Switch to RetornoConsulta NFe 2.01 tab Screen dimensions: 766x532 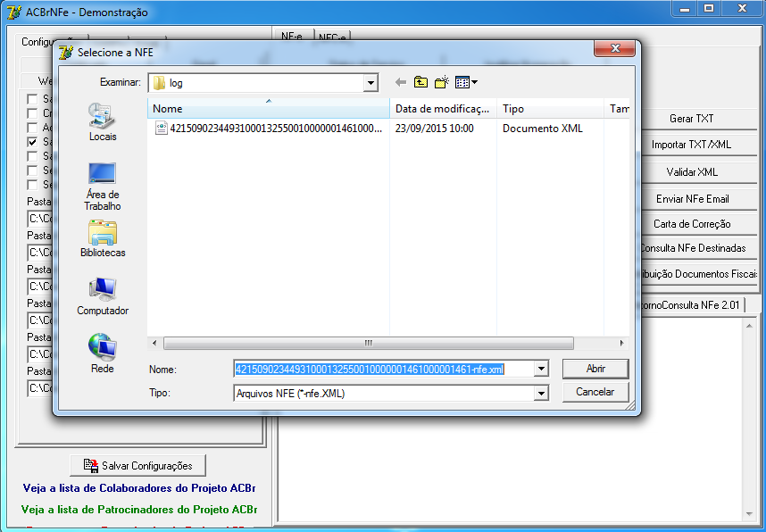(691, 305)
